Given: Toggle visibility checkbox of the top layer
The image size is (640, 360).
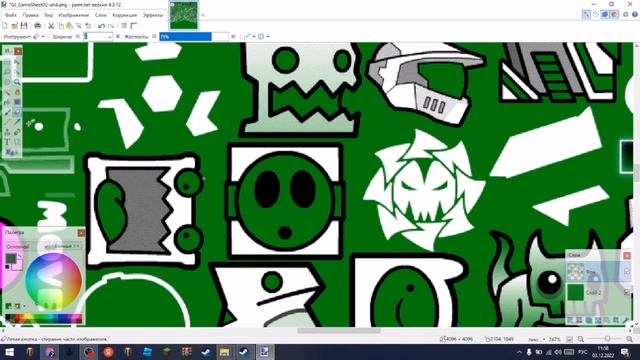Looking at the screenshot, I should [x=627, y=271].
